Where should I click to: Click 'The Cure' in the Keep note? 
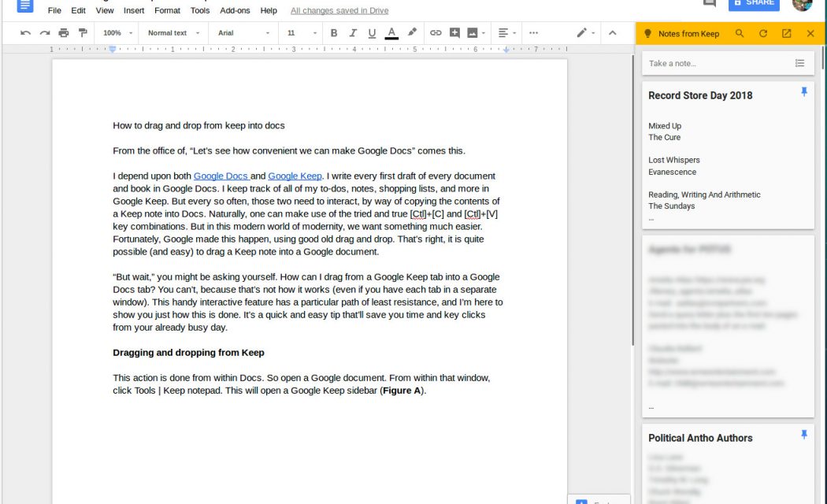[x=664, y=137]
